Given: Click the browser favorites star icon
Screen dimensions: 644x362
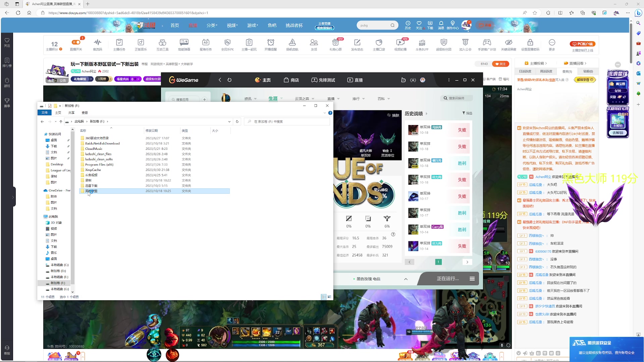Looking at the screenshot, I should (x=535, y=13).
